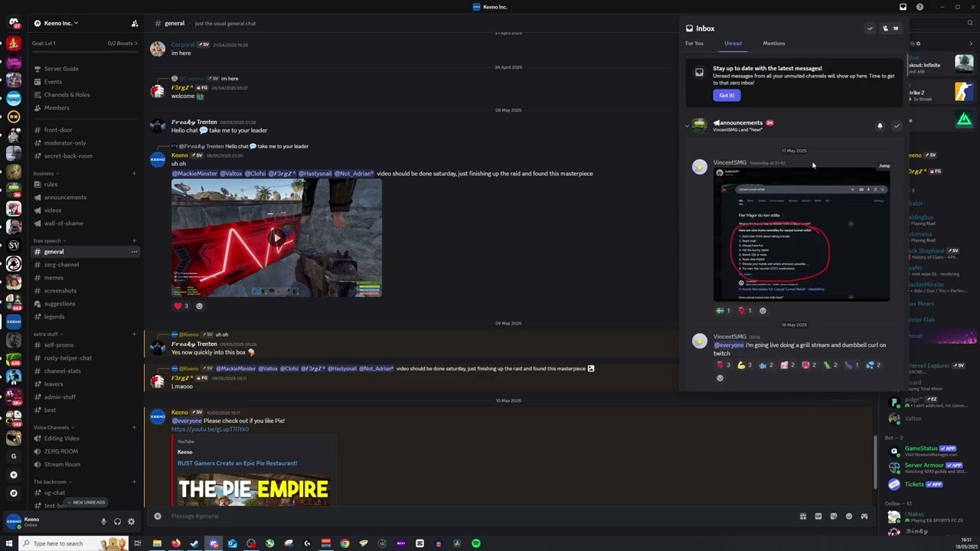This screenshot has width=980, height=551.
Task: Switch to For You inbox tab
Action: coord(694,44)
